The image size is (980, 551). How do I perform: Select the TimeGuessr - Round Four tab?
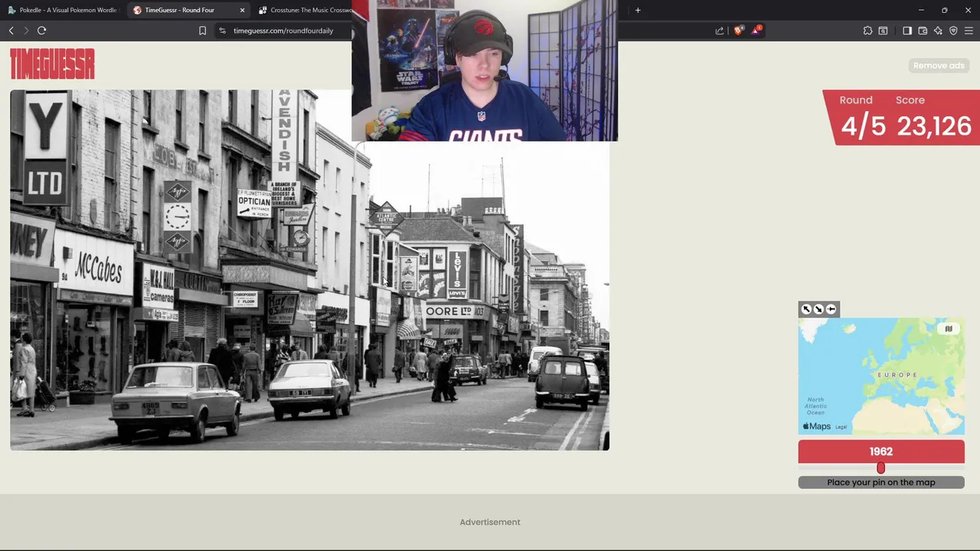pos(188,10)
